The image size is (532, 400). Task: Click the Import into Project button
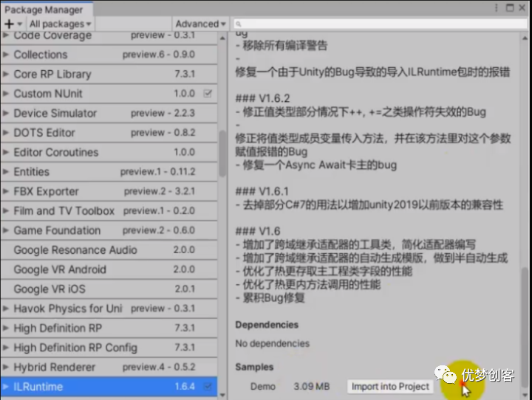tap(390, 387)
